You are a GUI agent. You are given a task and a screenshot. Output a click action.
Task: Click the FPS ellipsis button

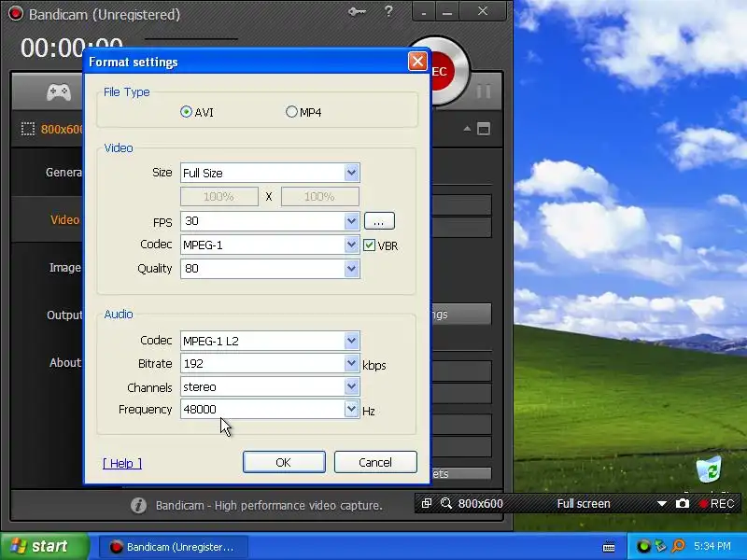pyautogui.click(x=379, y=221)
